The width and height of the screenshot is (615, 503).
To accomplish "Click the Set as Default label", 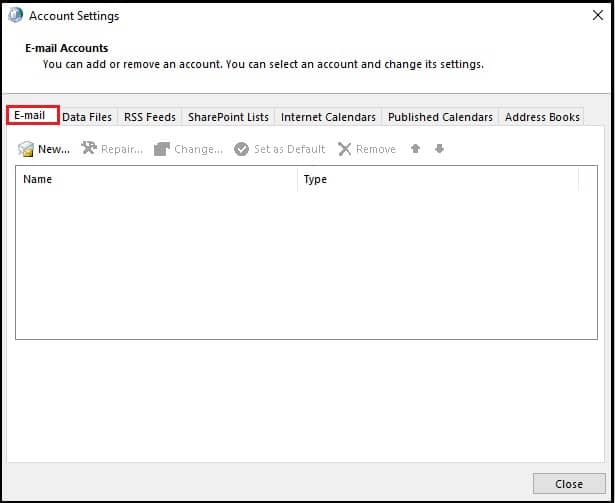I will 289,149.
